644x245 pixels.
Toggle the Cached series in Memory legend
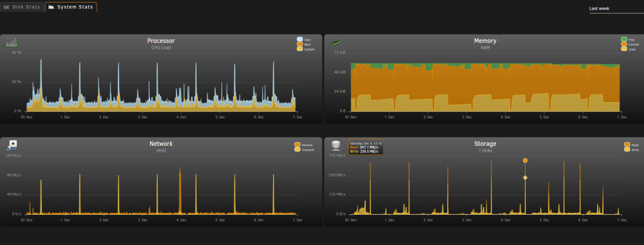(x=630, y=44)
